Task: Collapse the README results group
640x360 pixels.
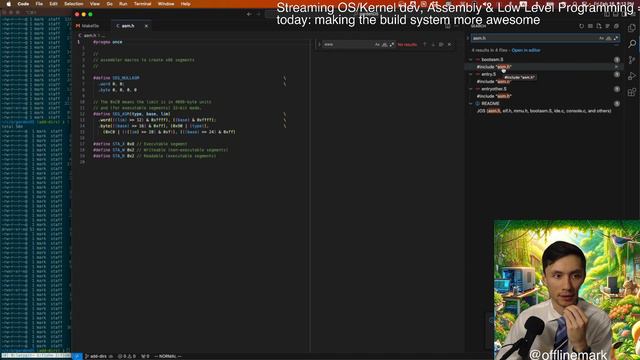Action: pyautogui.click(x=471, y=104)
